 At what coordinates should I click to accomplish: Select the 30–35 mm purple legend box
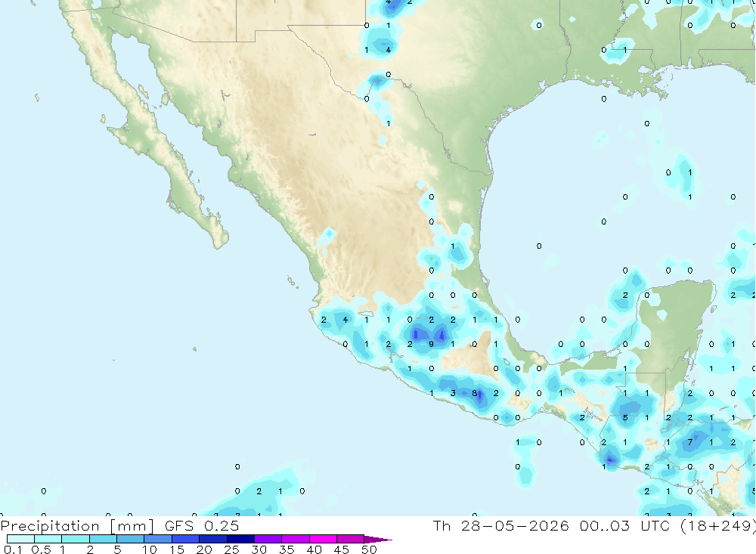[x=268, y=539]
